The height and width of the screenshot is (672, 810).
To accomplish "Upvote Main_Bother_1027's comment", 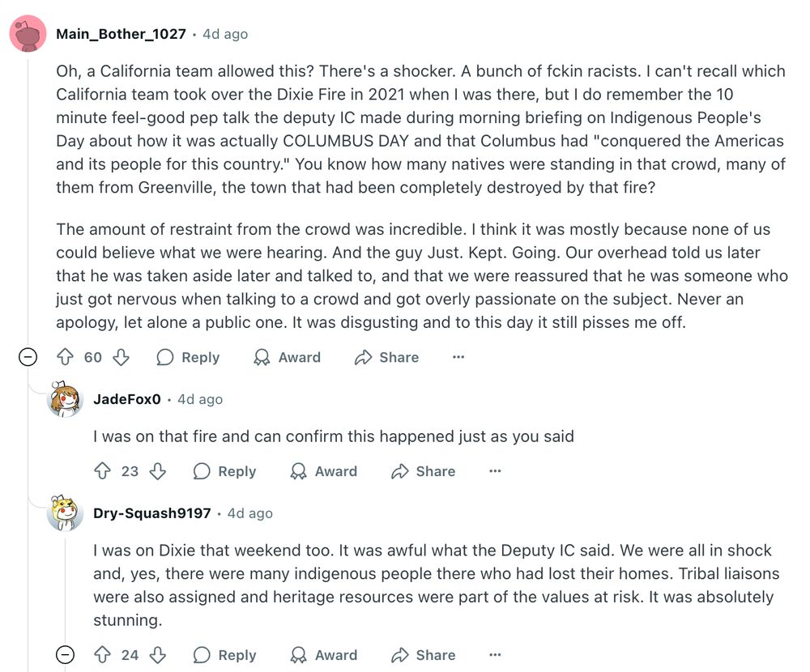I will point(65,357).
